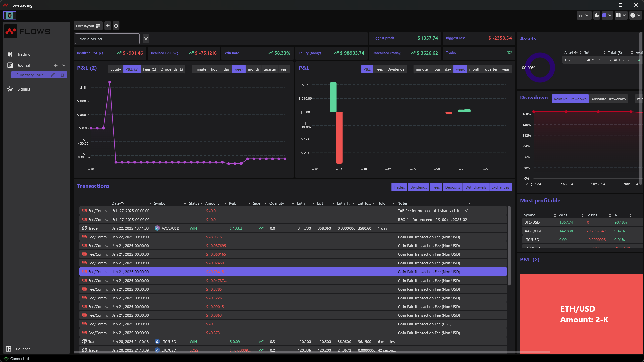This screenshot has width=644, height=362.
Task: Expand the Journal section chevron
Action: point(64,65)
